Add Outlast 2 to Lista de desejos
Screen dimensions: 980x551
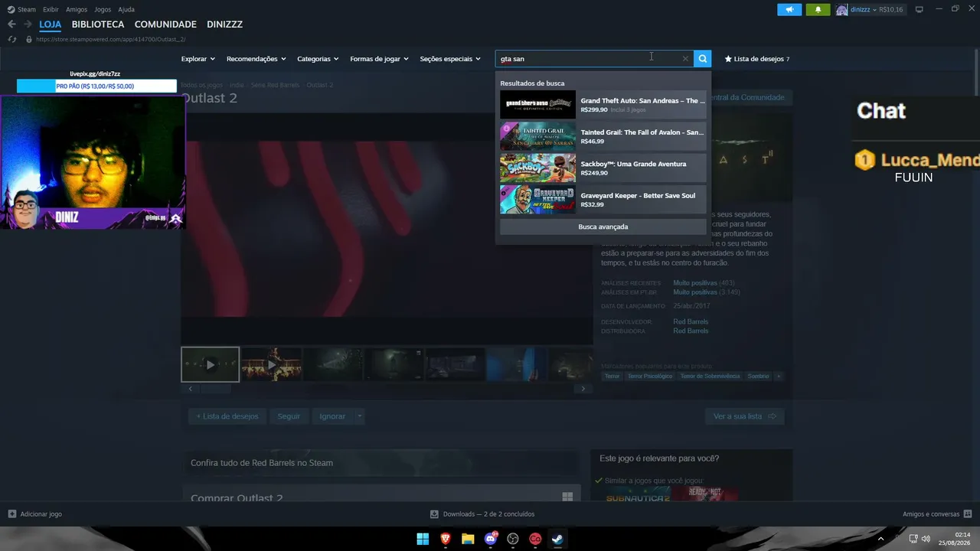pyautogui.click(x=227, y=416)
